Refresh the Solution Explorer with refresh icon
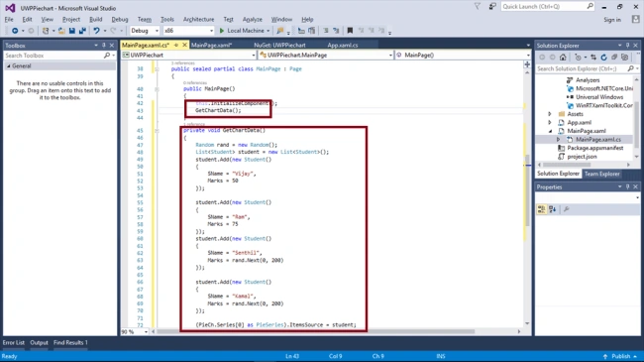The height and width of the screenshot is (362, 644). click(603, 58)
